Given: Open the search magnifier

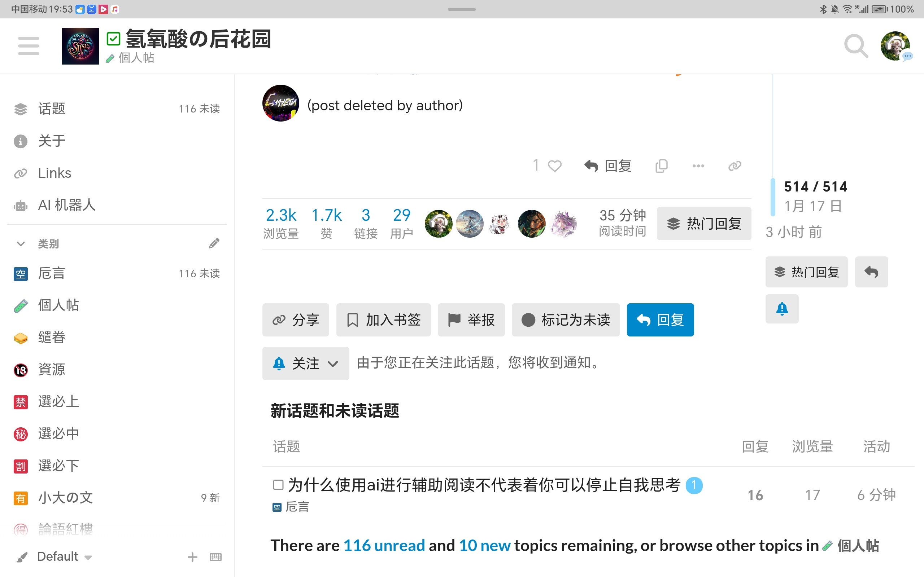Looking at the screenshot, I should click(x=856, y=46).
